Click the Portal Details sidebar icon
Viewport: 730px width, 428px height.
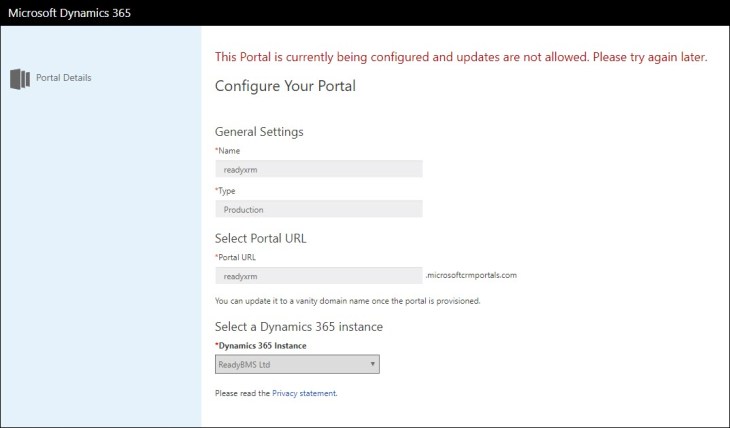[x=20, y=78]
